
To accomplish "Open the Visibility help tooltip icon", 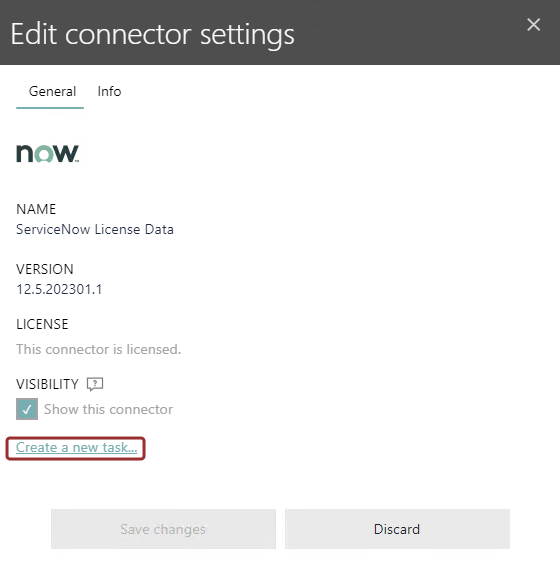I will pos(95,384).
